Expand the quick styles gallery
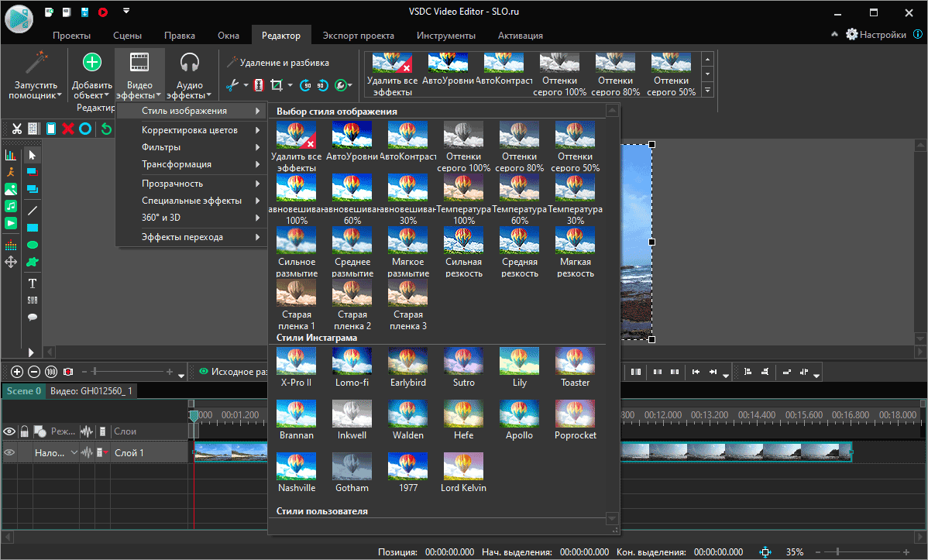Image resolution: width=928 pixels, height=560 pixels. [x=707, y=91]
